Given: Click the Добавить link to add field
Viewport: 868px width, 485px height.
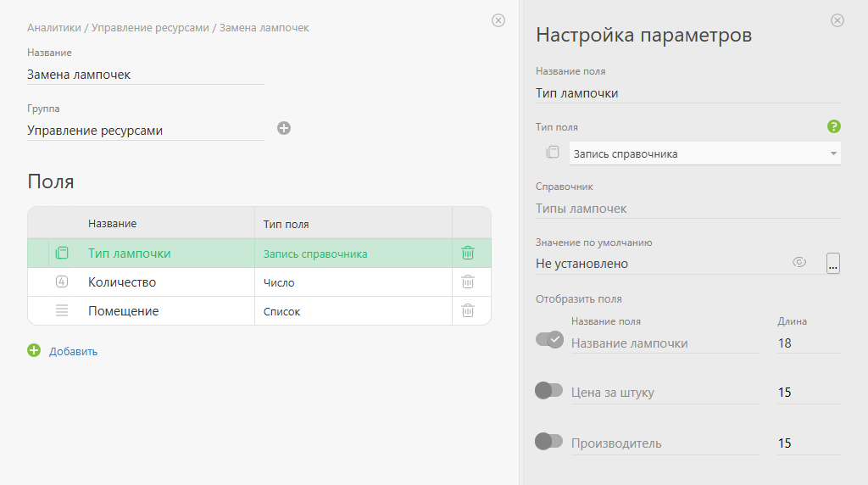Looking at the screenshot, I should [x=73, y=351].
